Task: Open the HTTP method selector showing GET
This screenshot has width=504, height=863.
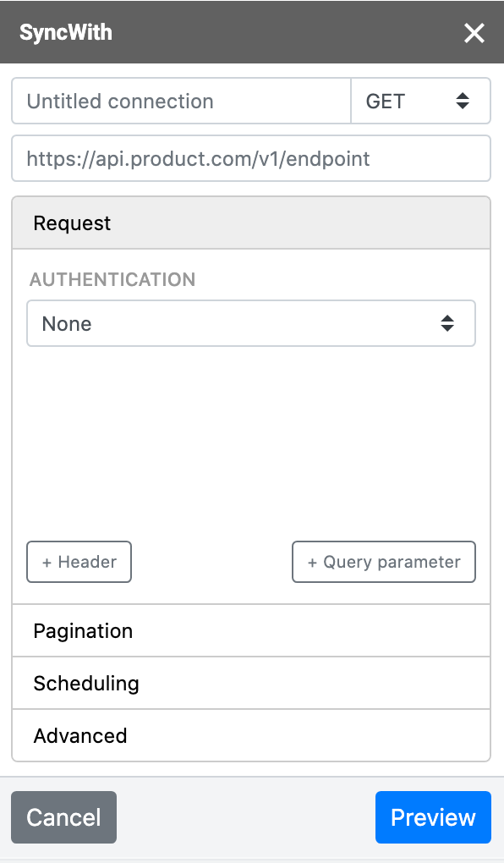Action: pos(414,100)
